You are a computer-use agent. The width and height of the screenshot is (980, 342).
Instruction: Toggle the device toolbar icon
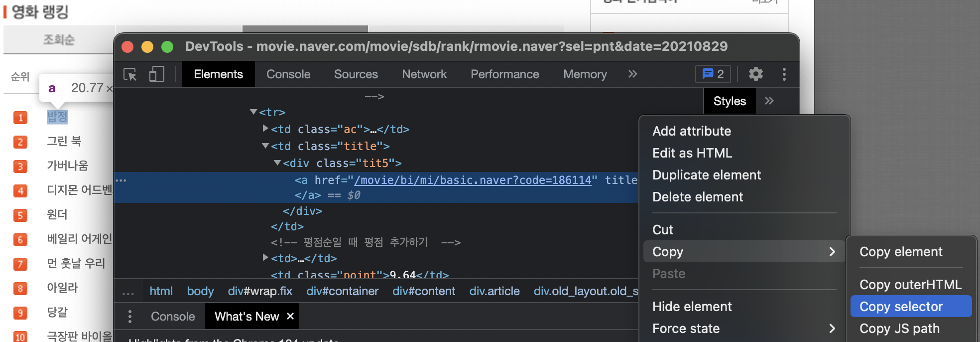click(156, 74)
